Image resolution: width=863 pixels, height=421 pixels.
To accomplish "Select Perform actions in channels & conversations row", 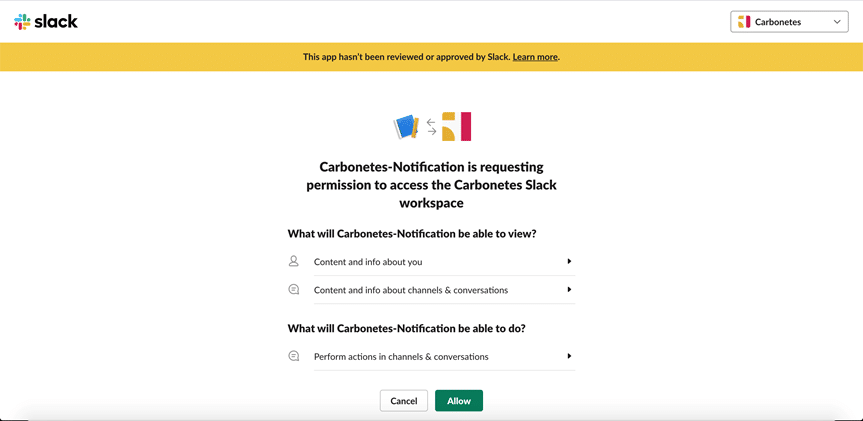I will pyautogui.click(x=432, y=357).
